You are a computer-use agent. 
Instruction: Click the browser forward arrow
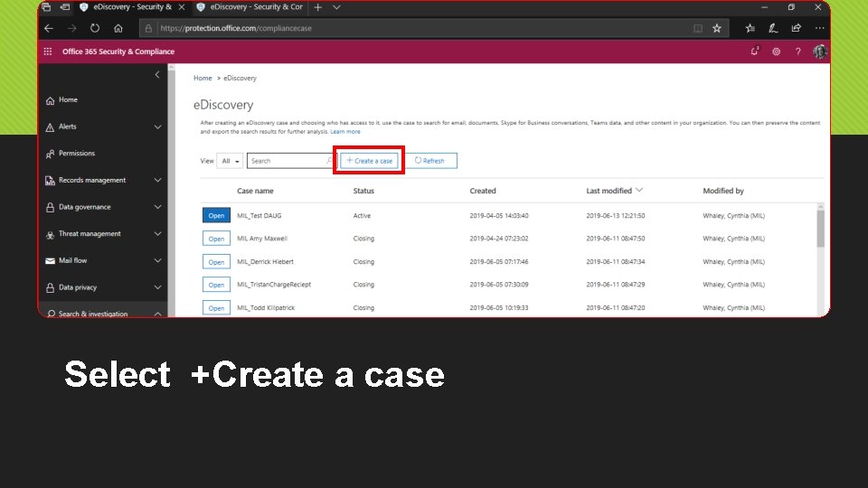tap(72, 28)
